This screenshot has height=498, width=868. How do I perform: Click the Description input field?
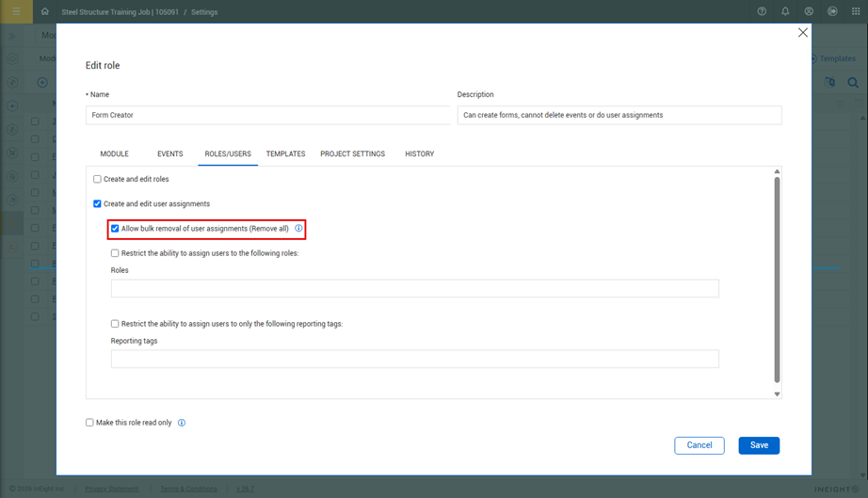pos(619,115)
